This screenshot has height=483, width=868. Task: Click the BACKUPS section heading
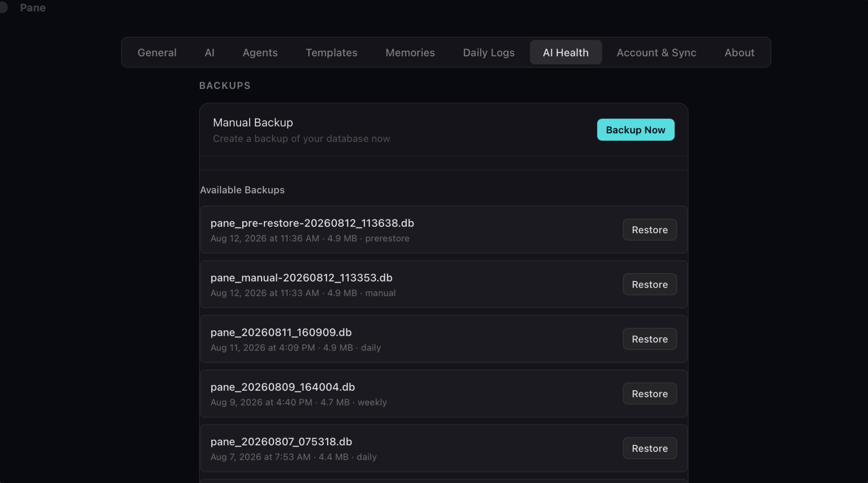pos(225,86)
